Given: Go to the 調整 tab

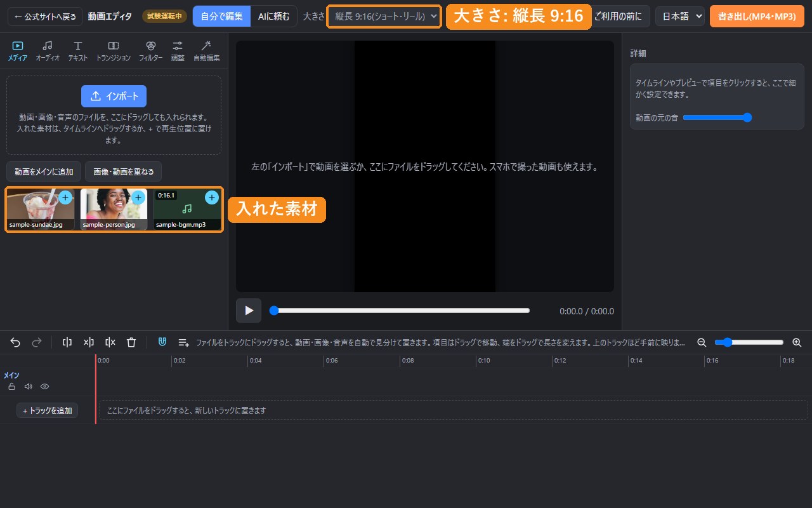Looking at the screenshot, I should (178, 51).
